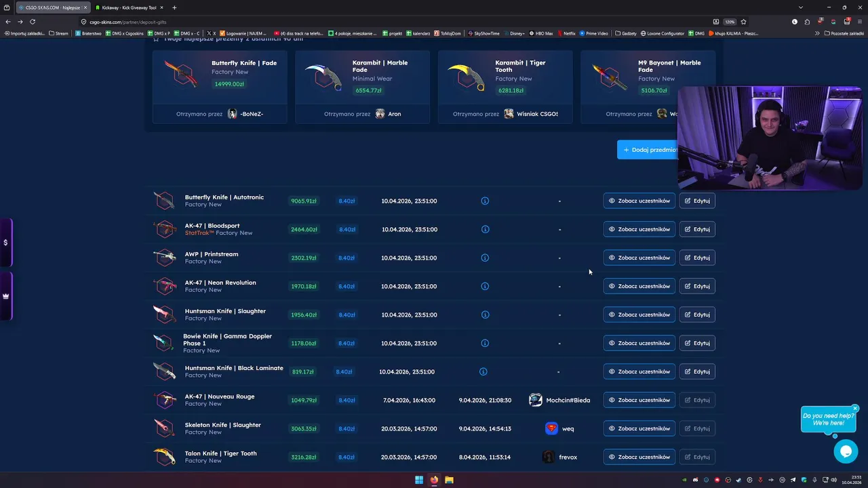Open the Loxone Configurator bookmark
868x488 pixels.
[662, 33]
